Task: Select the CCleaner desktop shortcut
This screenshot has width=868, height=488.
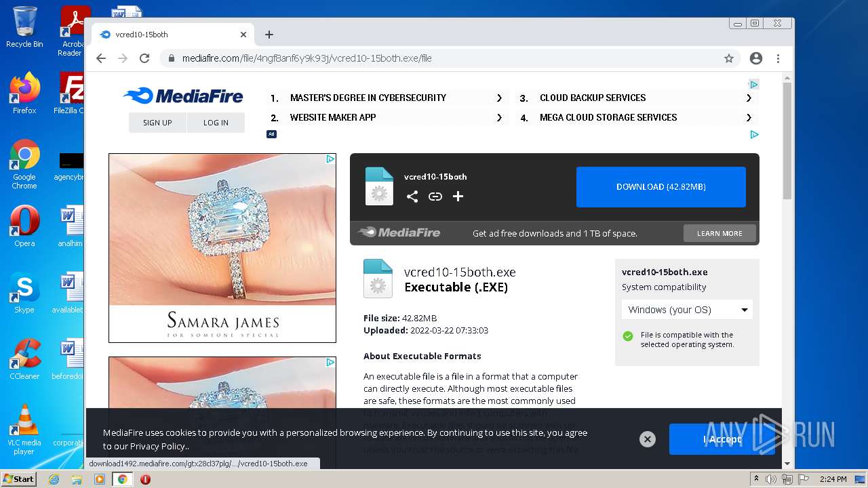Action: tap(24, 359)
